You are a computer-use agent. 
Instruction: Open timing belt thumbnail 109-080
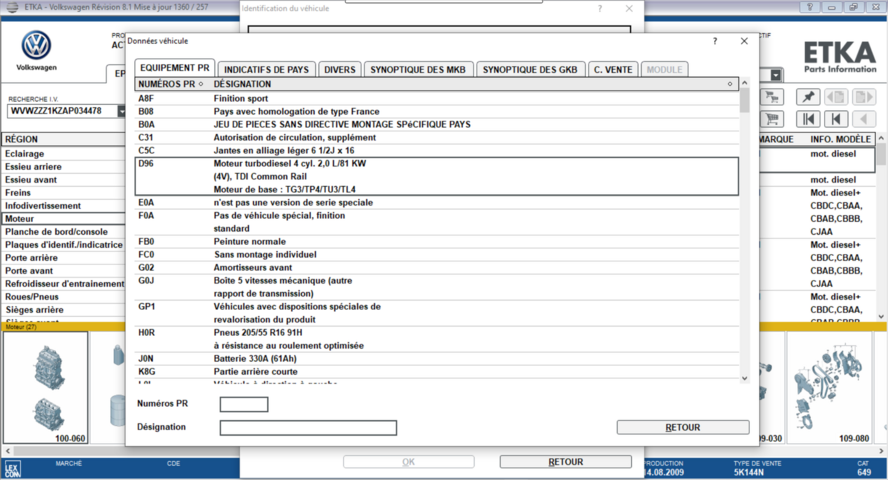pos(830,388)
